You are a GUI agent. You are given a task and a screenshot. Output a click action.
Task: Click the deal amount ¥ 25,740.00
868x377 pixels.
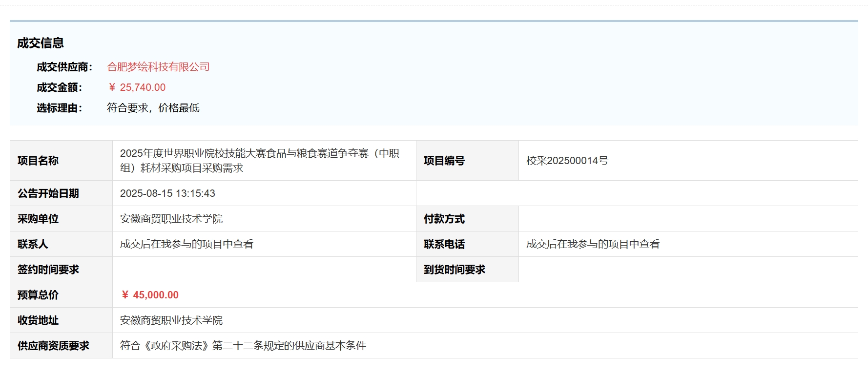[137, 87]
